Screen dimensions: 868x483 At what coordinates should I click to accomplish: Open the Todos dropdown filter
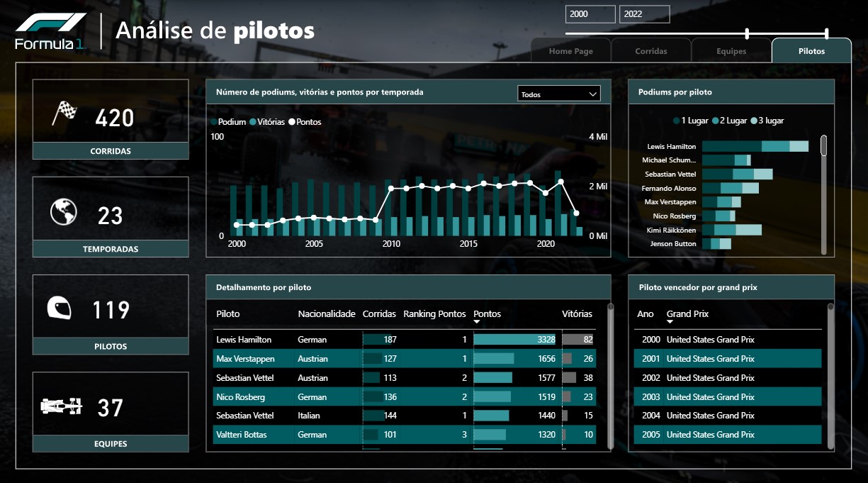pyautogui.click(x=559, y=94)
